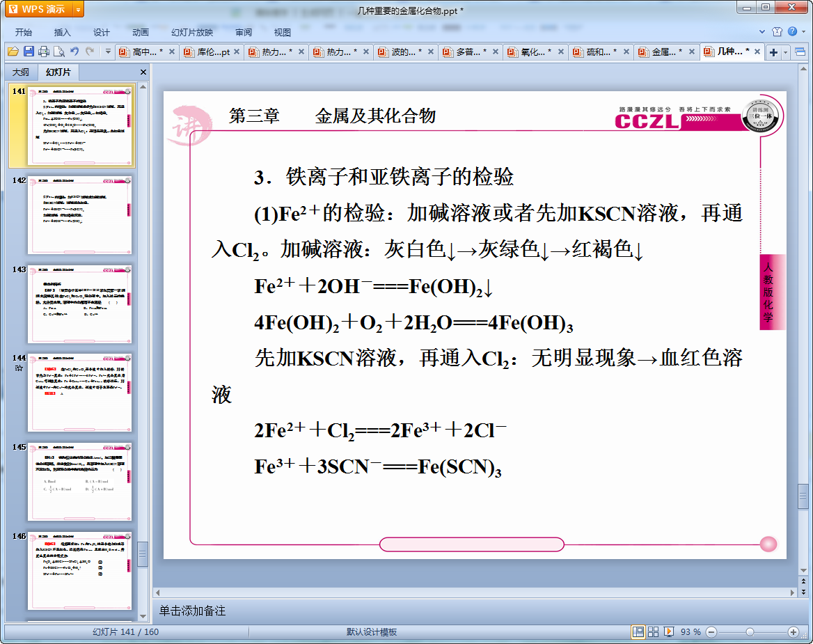Screen dimensions: 813x644
Task: Open the 插入 ribbon tab
Action: pos(62,32)
